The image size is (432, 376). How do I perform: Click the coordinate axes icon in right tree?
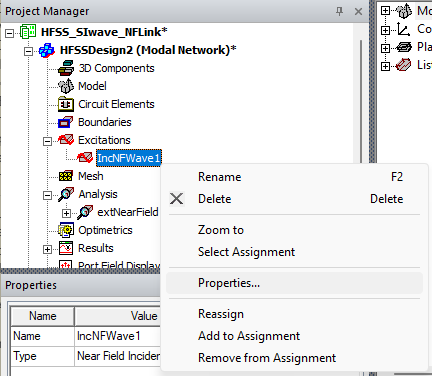[x=404, y=29]
